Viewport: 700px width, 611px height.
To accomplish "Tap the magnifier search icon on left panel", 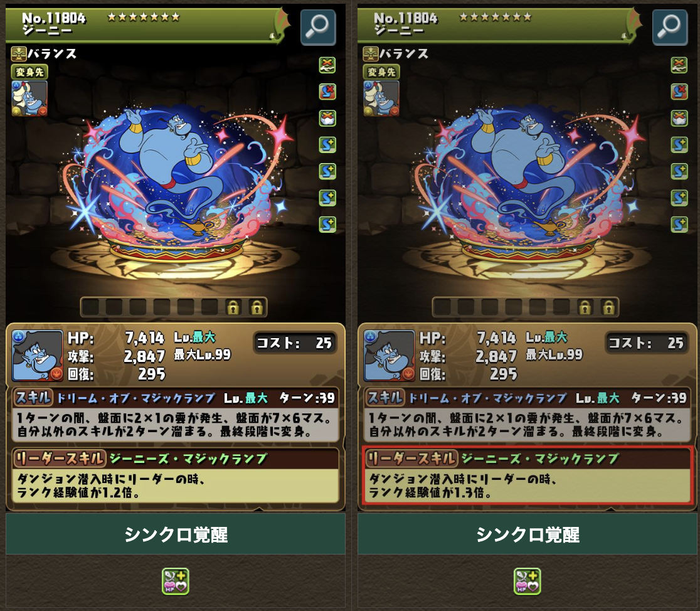I will (318, 27).
